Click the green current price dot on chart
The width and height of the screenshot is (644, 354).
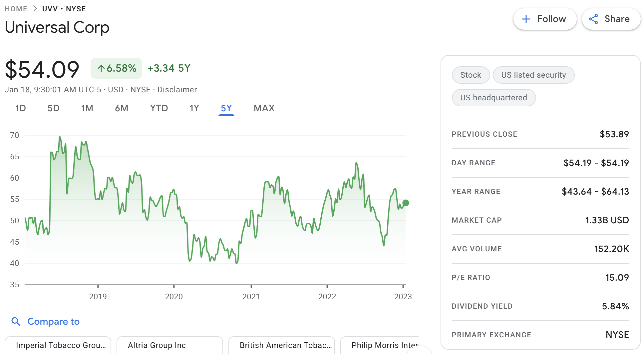(x=406, y=203)
